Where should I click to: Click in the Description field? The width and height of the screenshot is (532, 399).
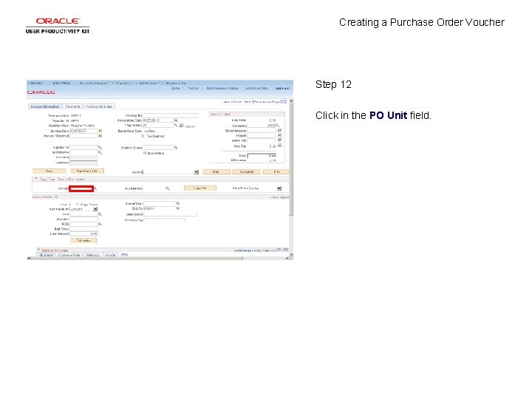[x=170, y=214]
